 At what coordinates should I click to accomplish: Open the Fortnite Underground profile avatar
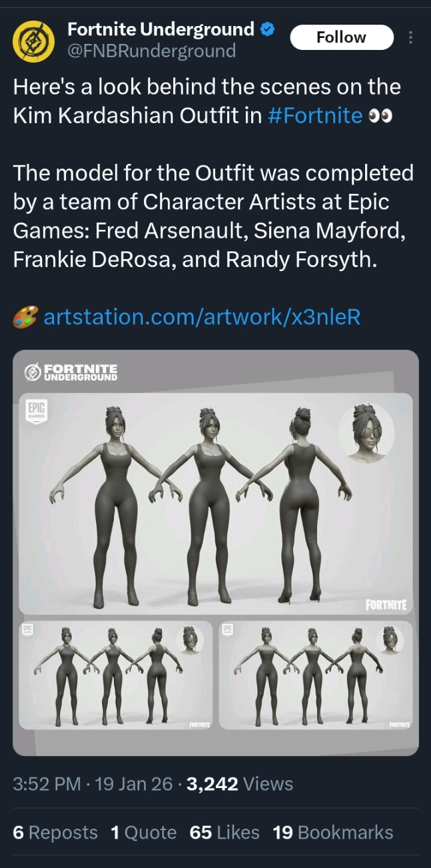34,40
